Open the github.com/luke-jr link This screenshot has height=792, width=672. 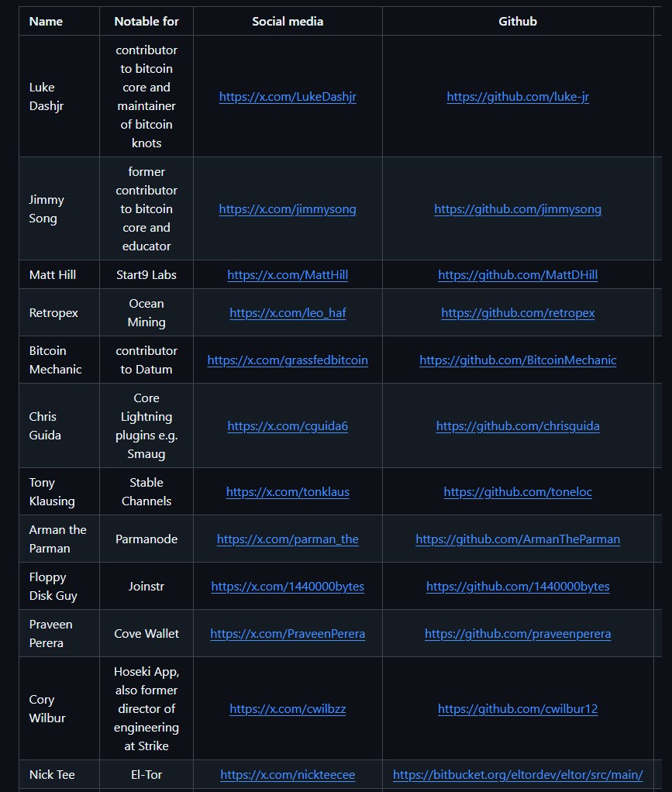(x=517, y=97)
